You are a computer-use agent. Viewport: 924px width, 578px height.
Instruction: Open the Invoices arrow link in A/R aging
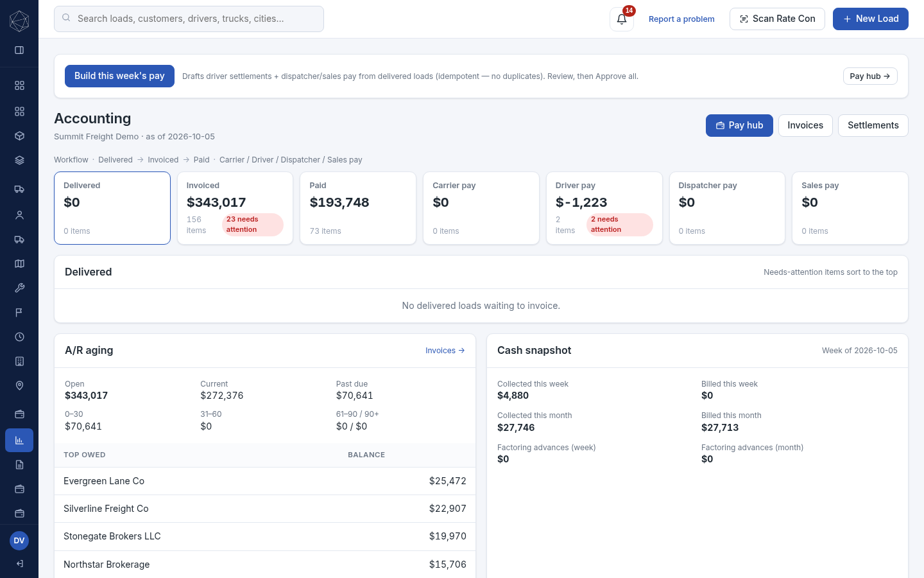445,351
